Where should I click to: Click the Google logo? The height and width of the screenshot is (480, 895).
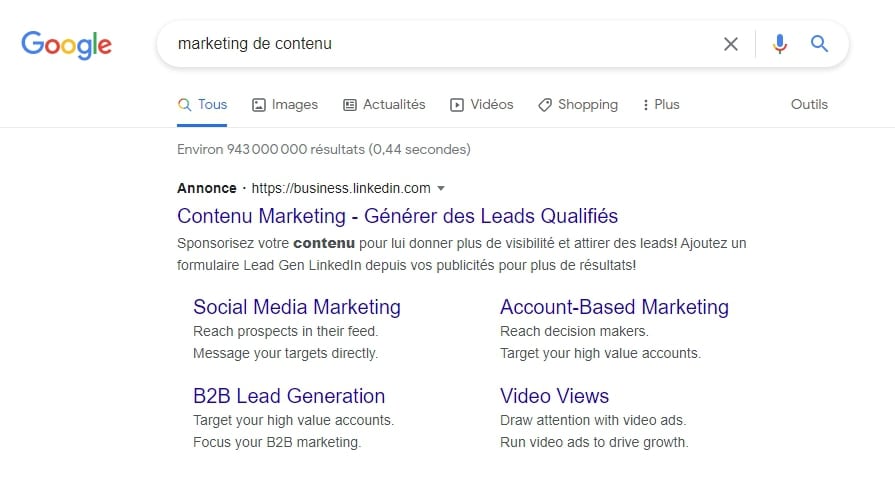[x=66, y=45]
